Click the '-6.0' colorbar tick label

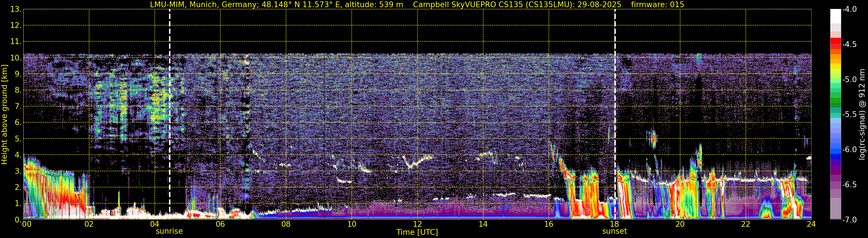click(850, 150)
